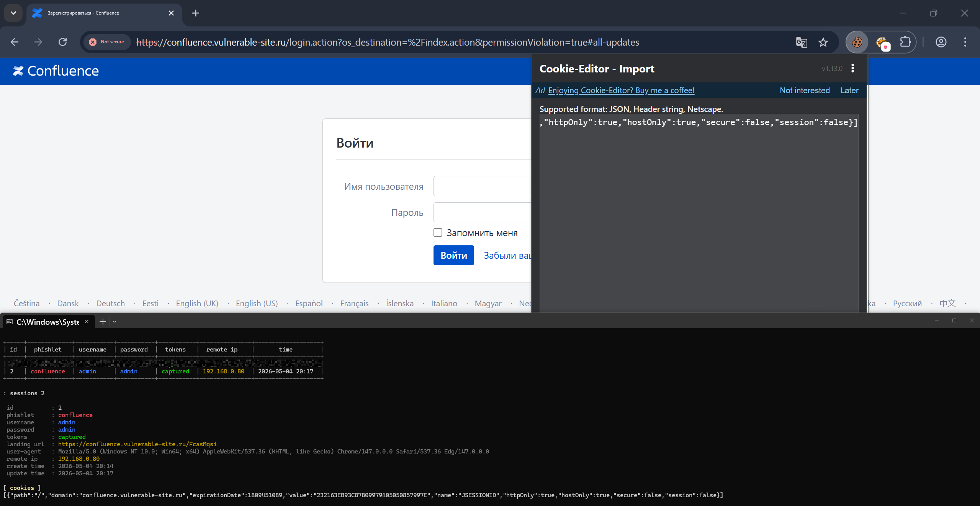Go back to previous page
Viewport: 980px width, 506px height.
[x=15, y=42]
